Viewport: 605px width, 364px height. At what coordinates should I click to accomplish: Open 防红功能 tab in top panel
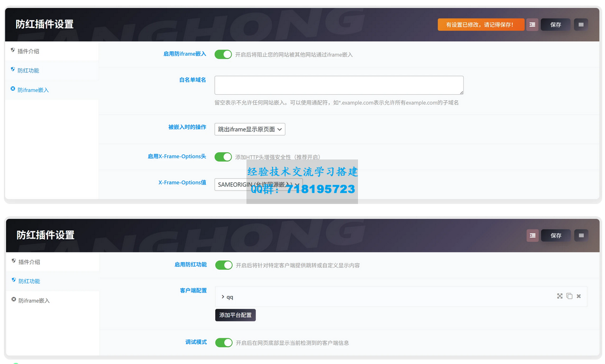[52, 71]
